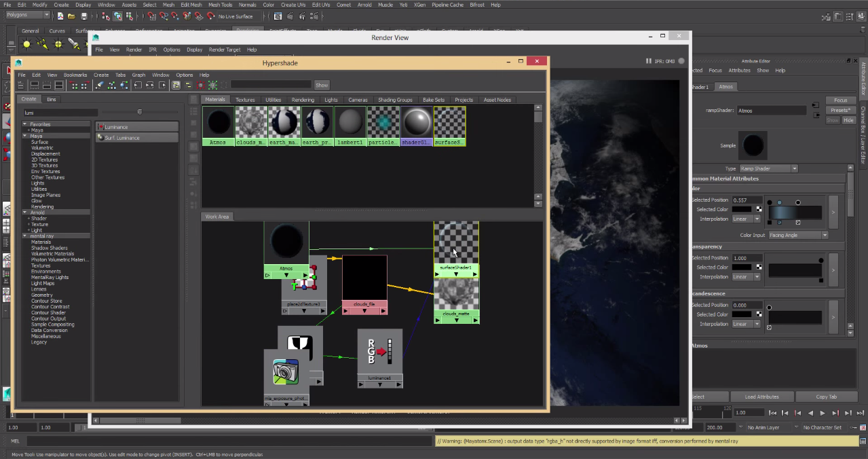Open the material Type Ramp Shader dropdown
The width and height of the screenshot is (868, 459).
point(768,168)
